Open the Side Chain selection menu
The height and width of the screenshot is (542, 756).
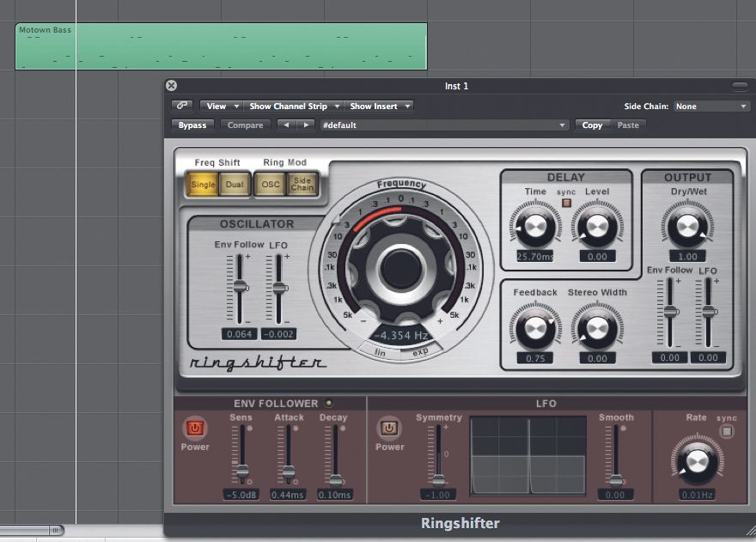[711, 106]
